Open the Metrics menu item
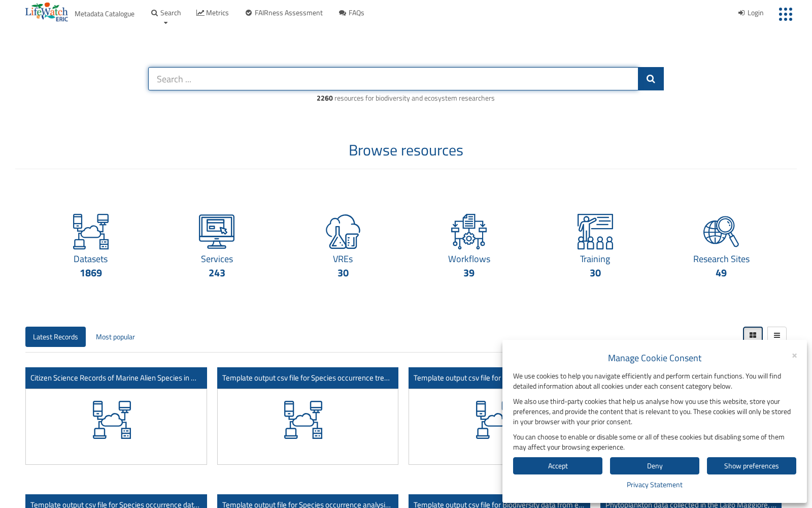The width and height of the screenshot is (812, 508). coord(213,13)
